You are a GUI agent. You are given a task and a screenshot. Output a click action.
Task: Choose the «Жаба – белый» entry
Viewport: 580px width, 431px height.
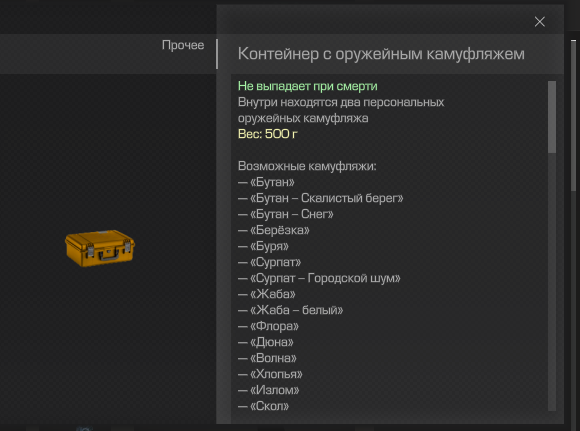click(x=290, y=310)
